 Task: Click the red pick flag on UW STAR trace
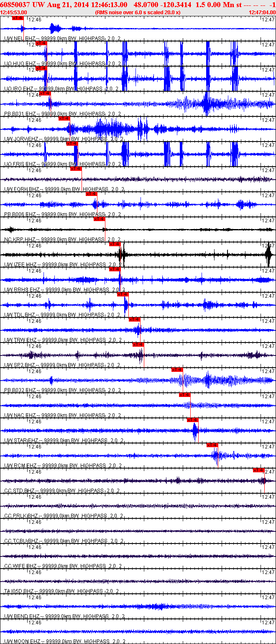click(192, 420)
